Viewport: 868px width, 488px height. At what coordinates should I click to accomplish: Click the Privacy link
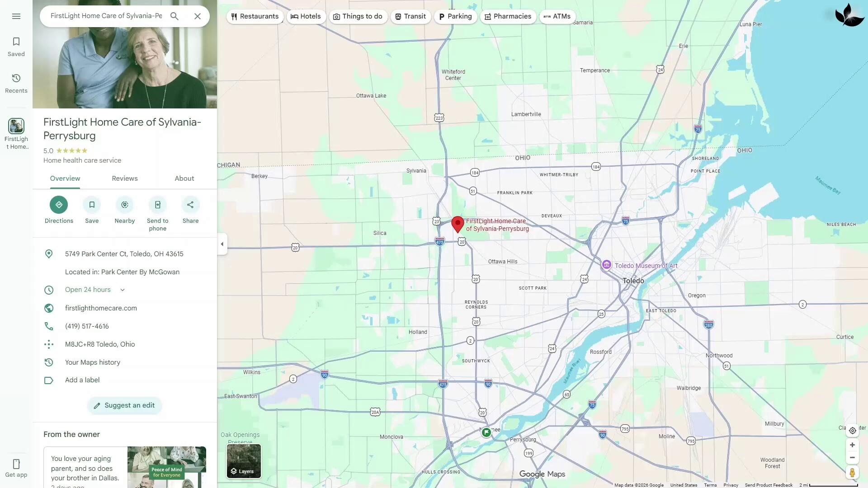click(x=731, y=485)
